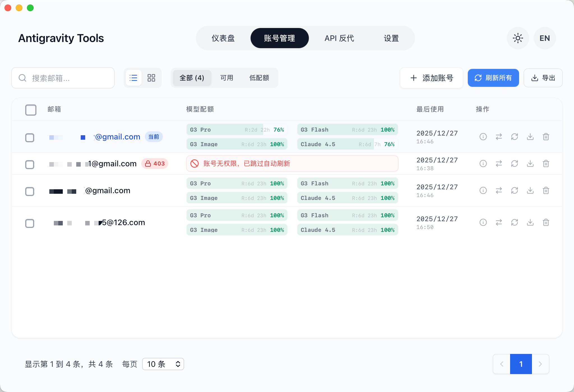
Task: Refresh quota for current gmail account
Action: [514, 137]
